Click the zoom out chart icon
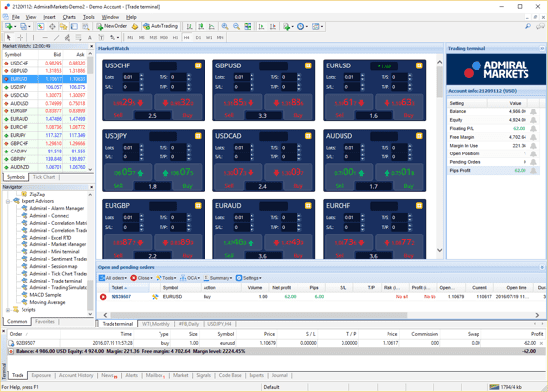The width and height of the screenshot is (548, 392). click(236, 26)
